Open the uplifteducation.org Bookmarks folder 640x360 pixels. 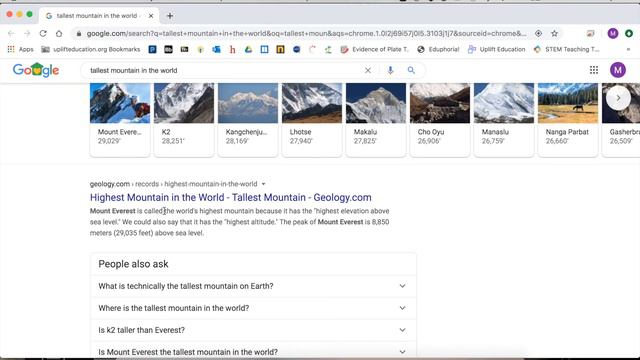coord(91,49)
